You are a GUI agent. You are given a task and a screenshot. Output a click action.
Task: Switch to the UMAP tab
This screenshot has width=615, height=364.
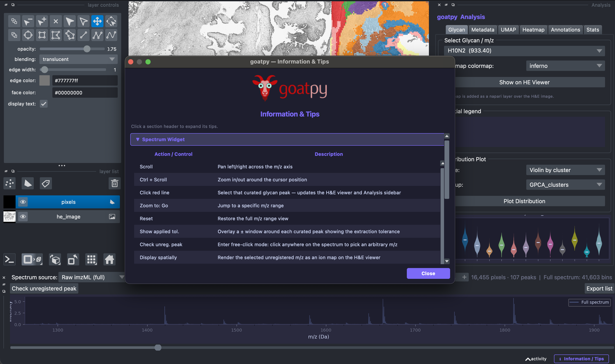click(x=508, y=30)
